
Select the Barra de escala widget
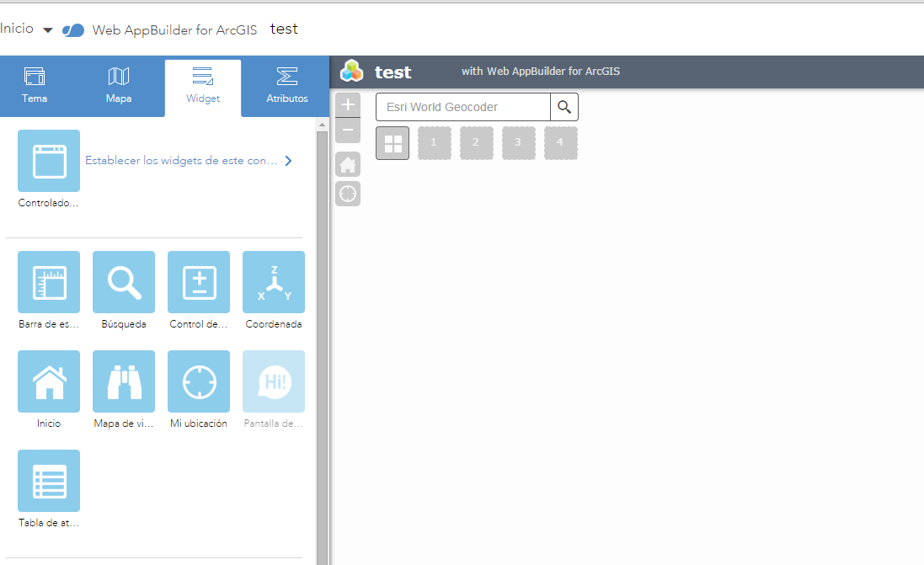point(49,282)
